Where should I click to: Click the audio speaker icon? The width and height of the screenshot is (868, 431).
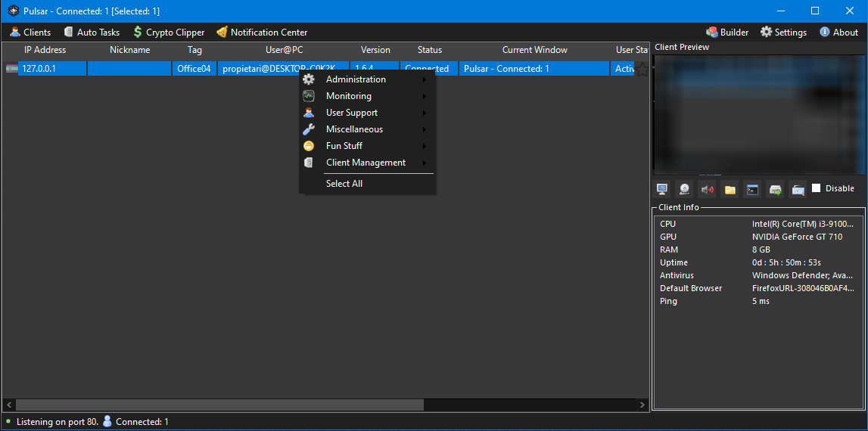click(707, 189)
